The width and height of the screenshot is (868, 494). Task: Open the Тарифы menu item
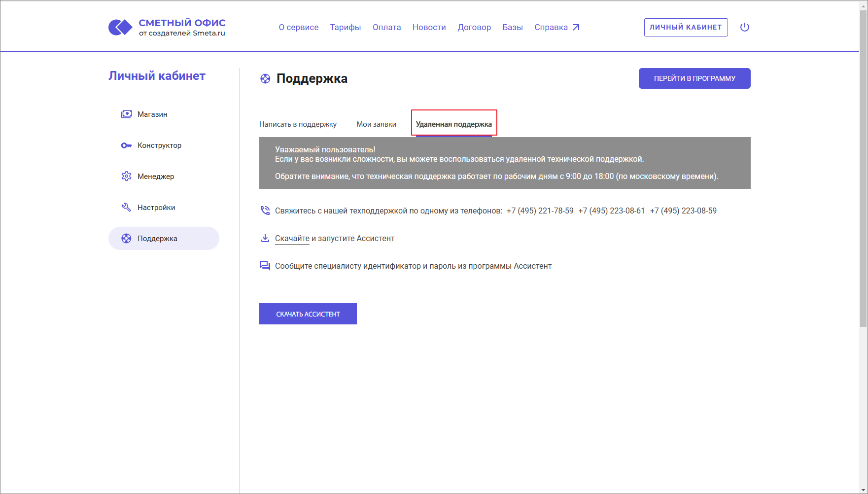click(345, 27)
